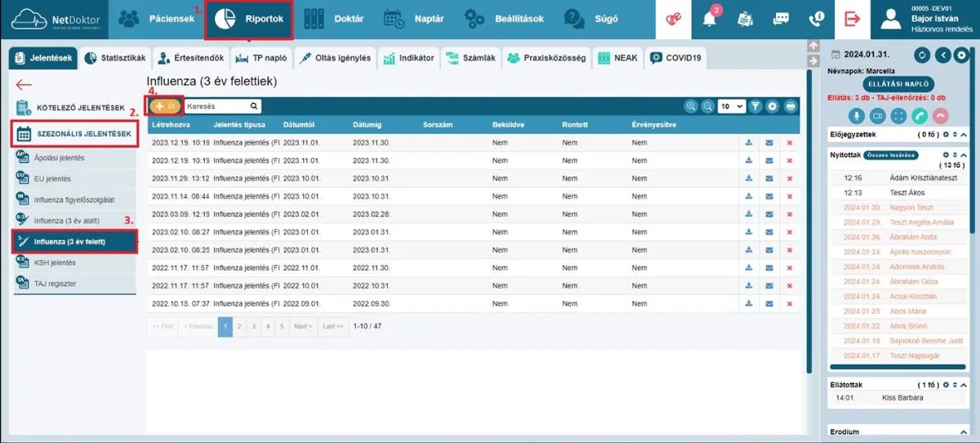This screenshot has width=980, height=443.
Task: Click the Ellátási napló button
Action: [898, 84]
